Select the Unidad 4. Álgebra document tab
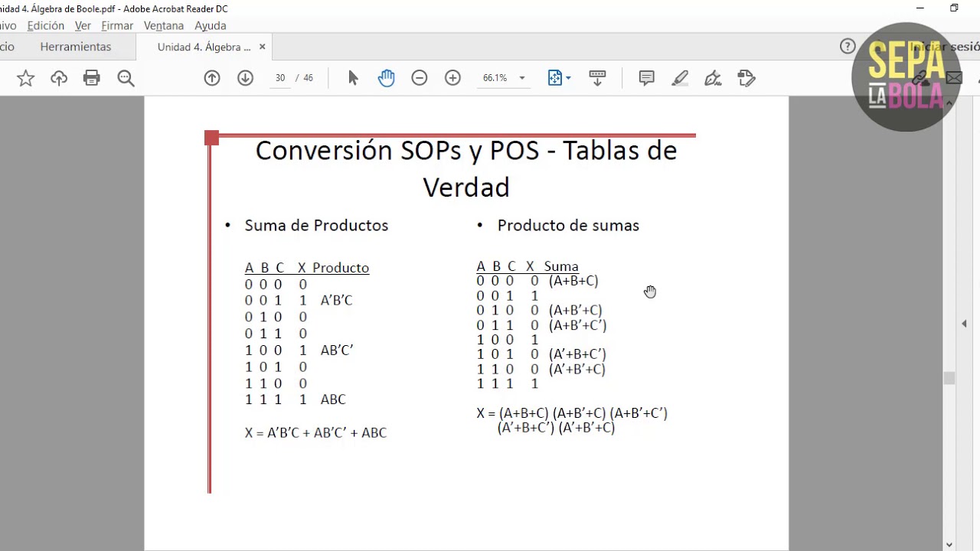Image resolution: width=980 pixels, height=551 pixels. click(x=204, y=47)
